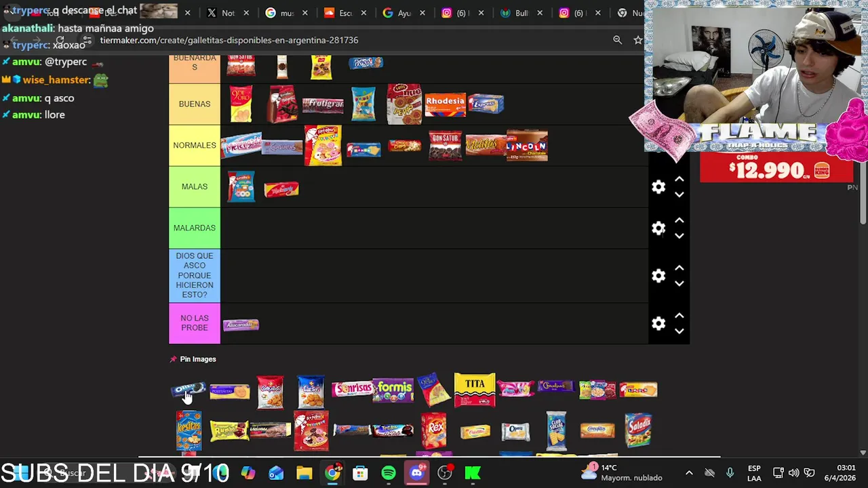This screenshot has height=488, width=868.
Task: Open settings gear for DIOS QUE ASCO row
Action: click(658, 276)
